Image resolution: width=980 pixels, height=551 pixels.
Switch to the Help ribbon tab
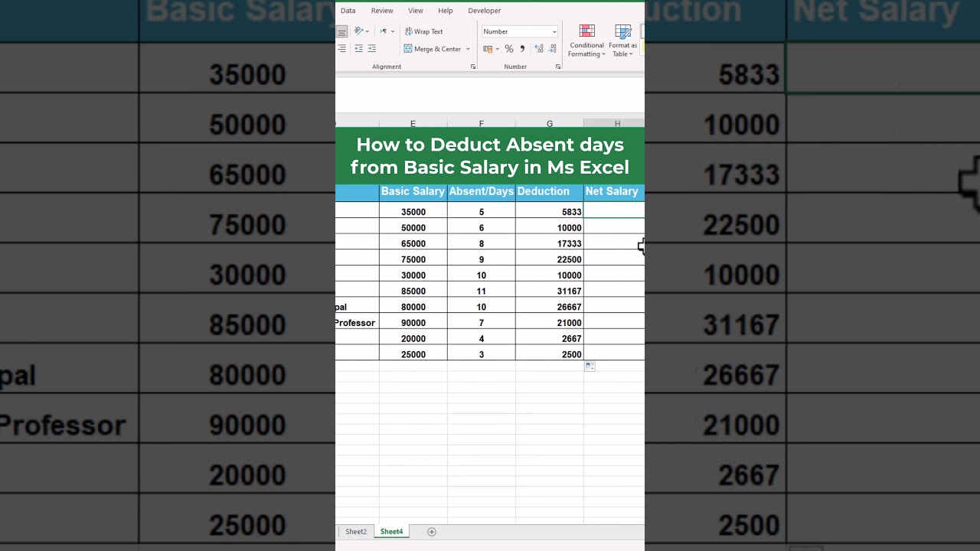tap(446, 11)
